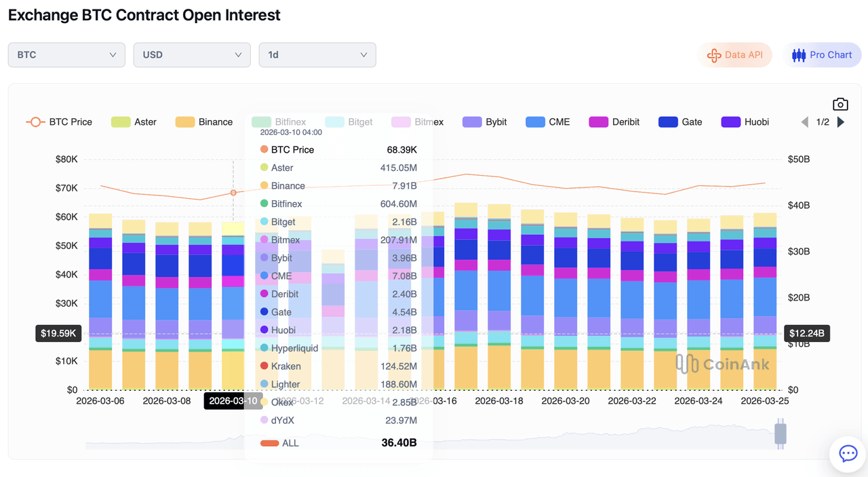The width and height of the screenshot is (868, 477).
Task: Toggle Huobi legend item
Action: 745,122
